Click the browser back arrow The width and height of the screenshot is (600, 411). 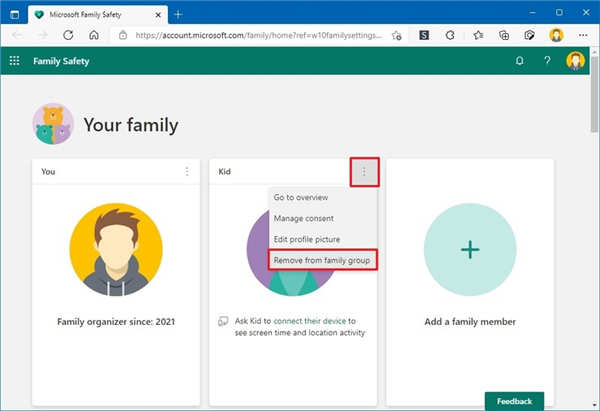coord(17,35)
